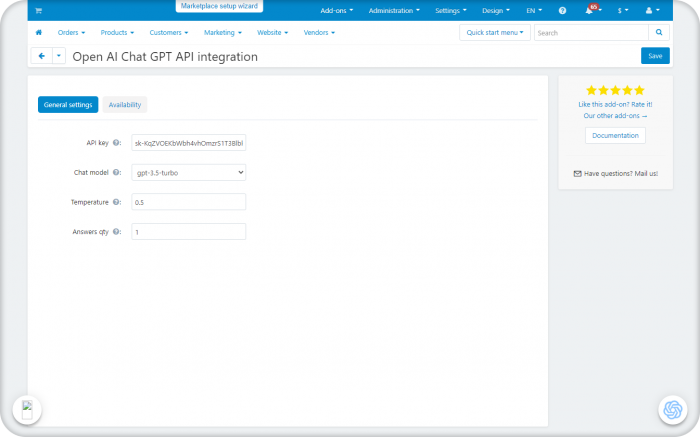Switch to the General settings tab

(x=68, y=104)
